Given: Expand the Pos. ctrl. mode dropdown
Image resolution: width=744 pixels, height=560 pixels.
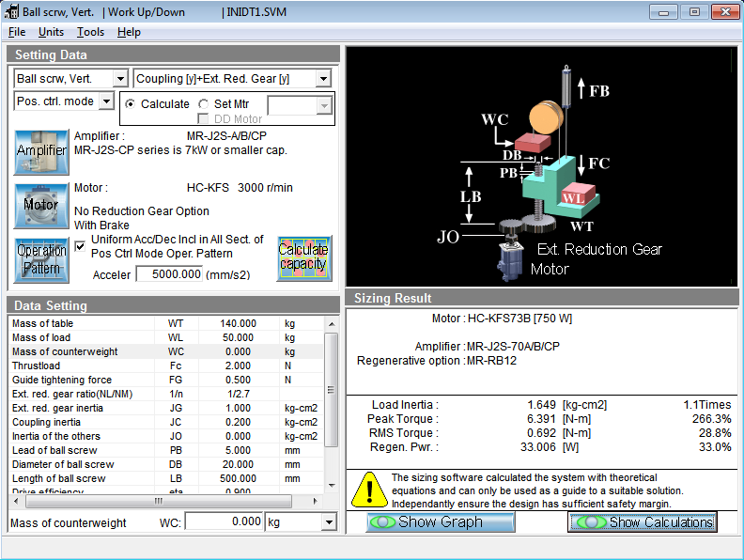Looking at the screenshot, I should [106, 101].
